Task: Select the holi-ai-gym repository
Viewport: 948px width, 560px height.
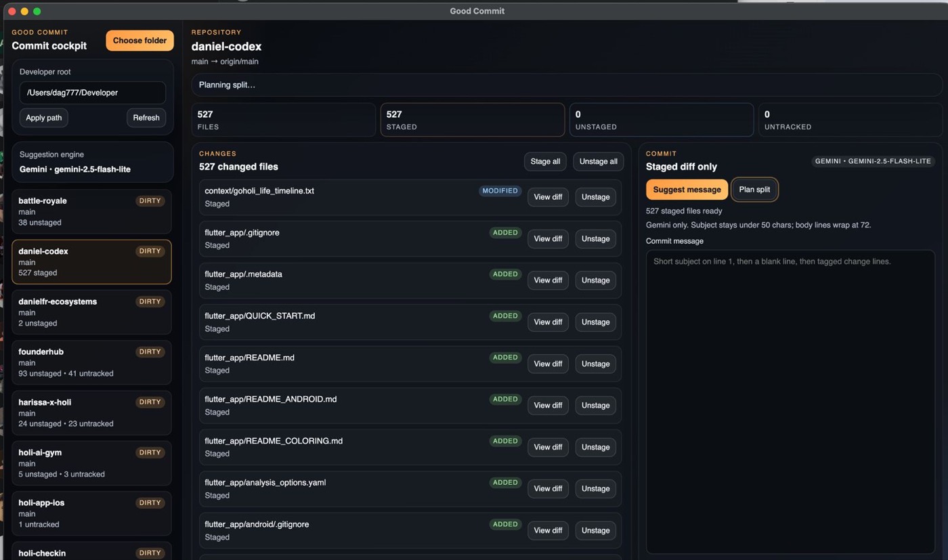Action: click(92, 463)
